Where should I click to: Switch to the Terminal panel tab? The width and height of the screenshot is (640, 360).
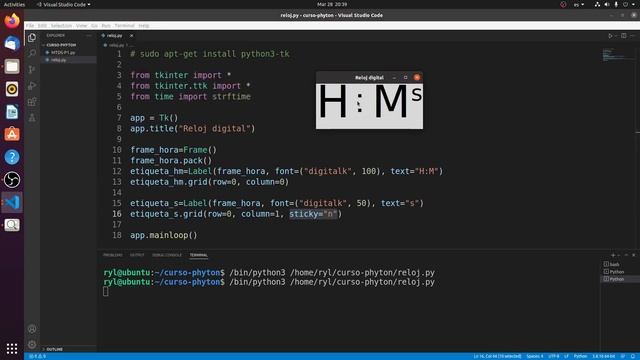pos(199,255)
